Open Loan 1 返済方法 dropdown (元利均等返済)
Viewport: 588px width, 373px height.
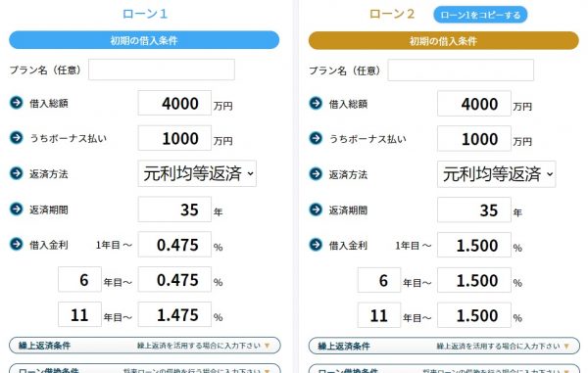click(197, 173)
